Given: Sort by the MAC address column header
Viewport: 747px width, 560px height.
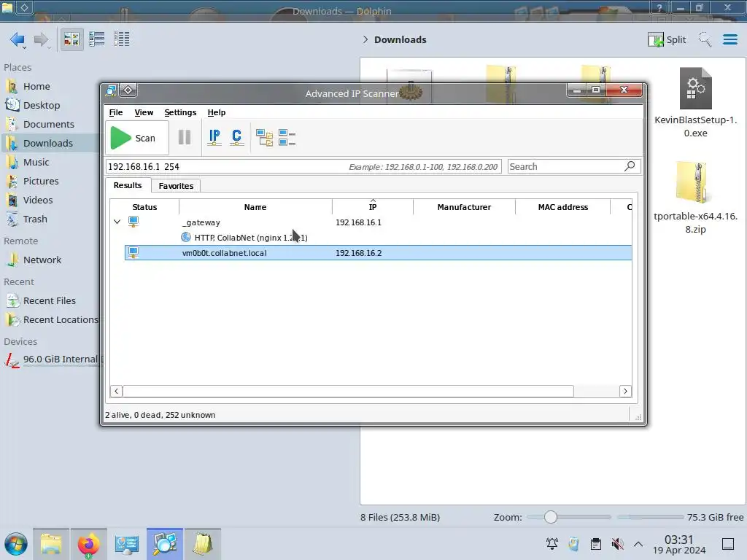Looking at the screenshot, I should (562, 207).
